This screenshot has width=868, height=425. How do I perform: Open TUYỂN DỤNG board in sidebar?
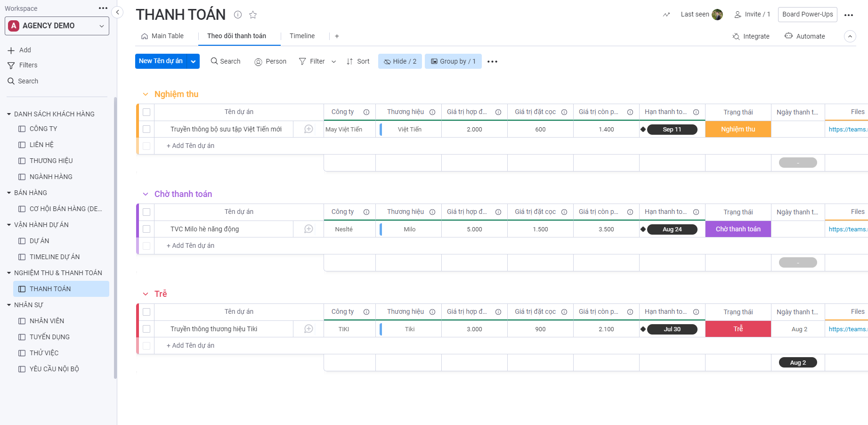49,337
